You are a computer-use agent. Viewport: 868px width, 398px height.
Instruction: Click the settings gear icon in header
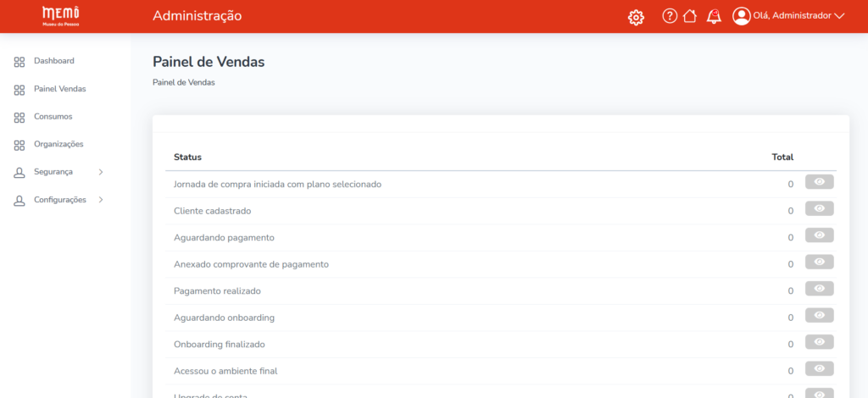[x=636, y=17]
